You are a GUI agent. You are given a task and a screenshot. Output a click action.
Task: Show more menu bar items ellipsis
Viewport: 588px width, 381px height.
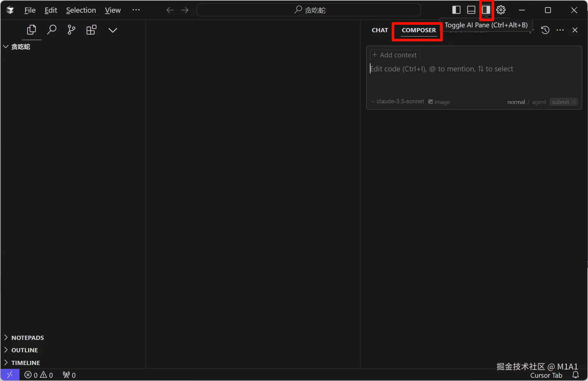pos(136,10)
